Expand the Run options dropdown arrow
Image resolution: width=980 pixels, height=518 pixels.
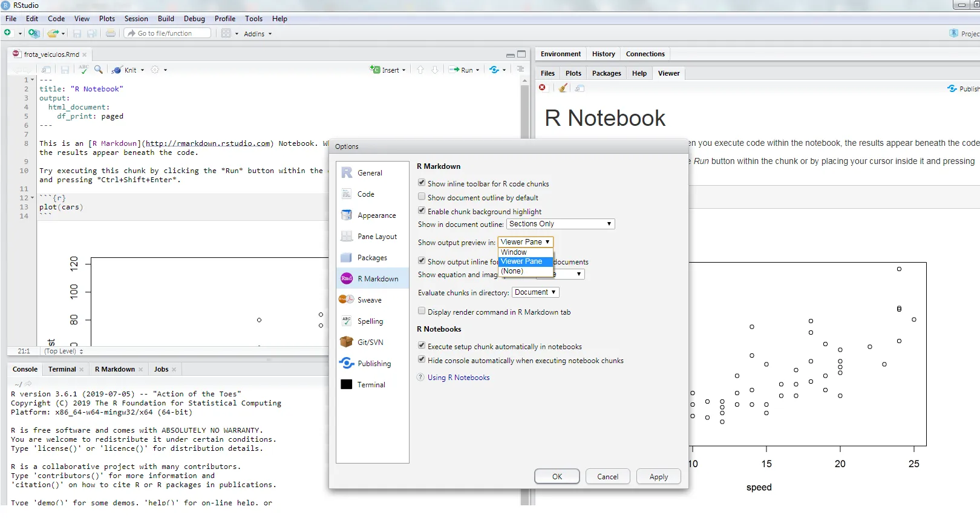tap(477, 70)
